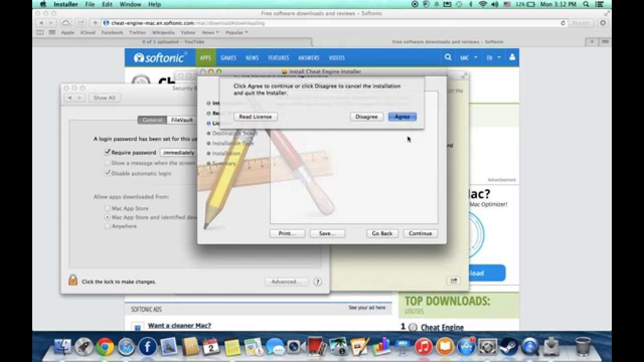Screen dimensions: 644x362
Task: Open GAMES section on Softonic nav
Action: [228, 58]
